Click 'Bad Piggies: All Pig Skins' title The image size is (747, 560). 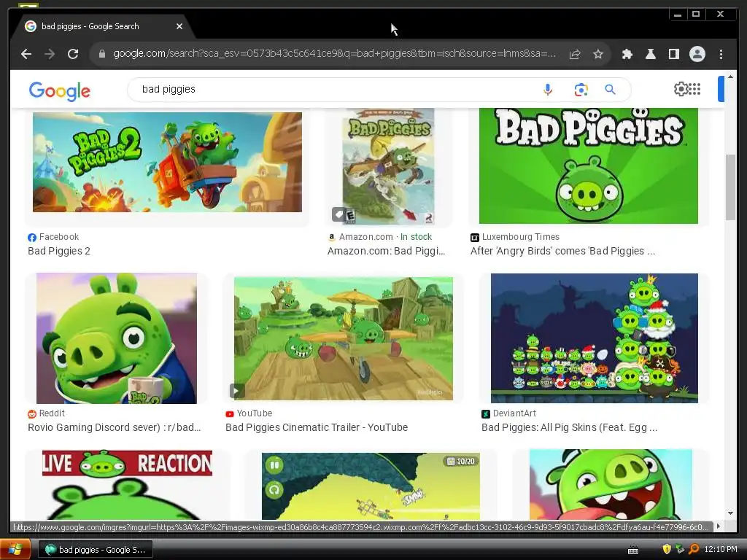tap(569, 427)
